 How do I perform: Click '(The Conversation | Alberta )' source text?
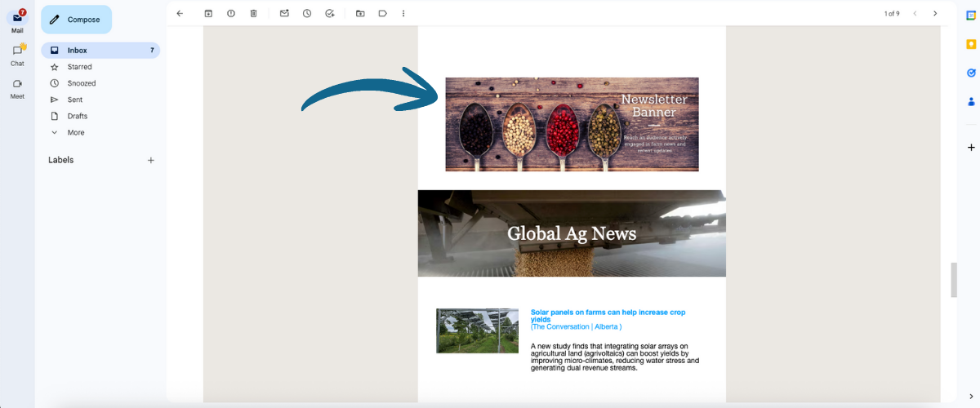(x=577, y=327)
